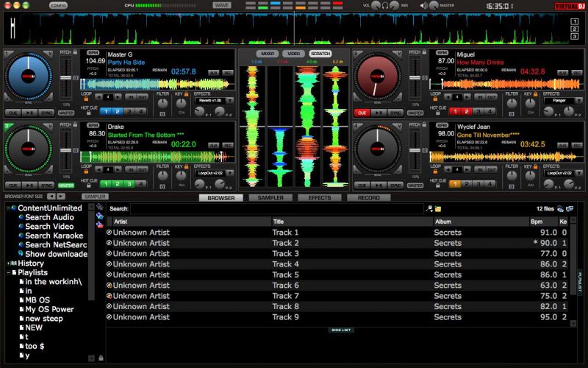Toggle pitch lock on Miguel deck

[424, 52]
